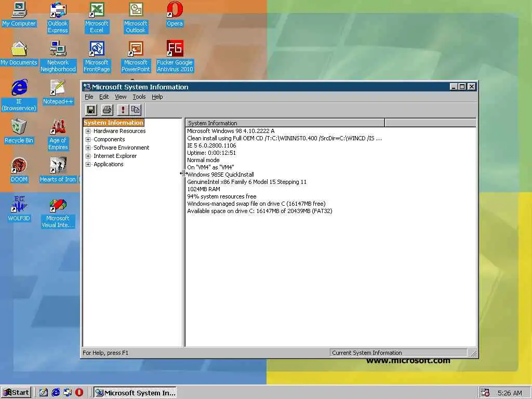Select Recycle Bin desktop icon
This screenshot has width=532, height=399.
19,131
